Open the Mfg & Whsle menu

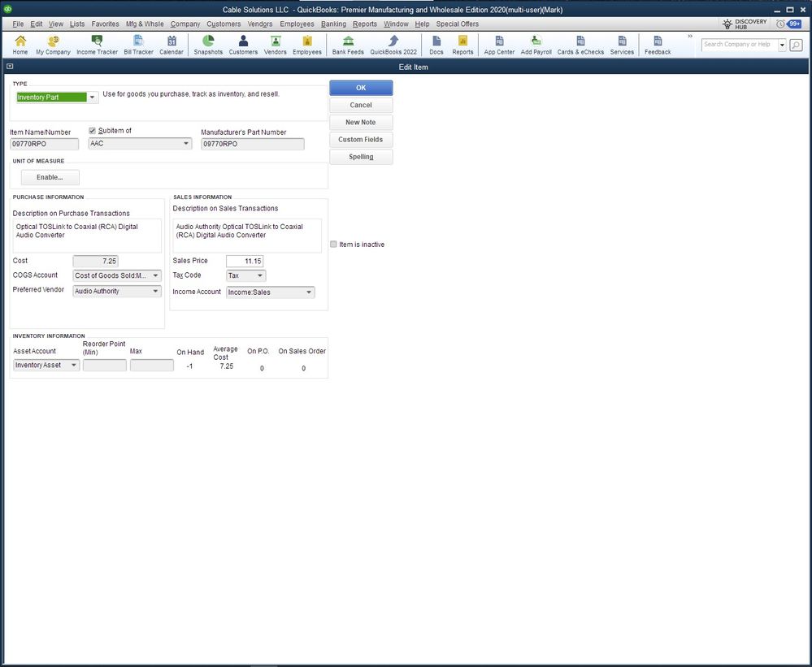145,24
